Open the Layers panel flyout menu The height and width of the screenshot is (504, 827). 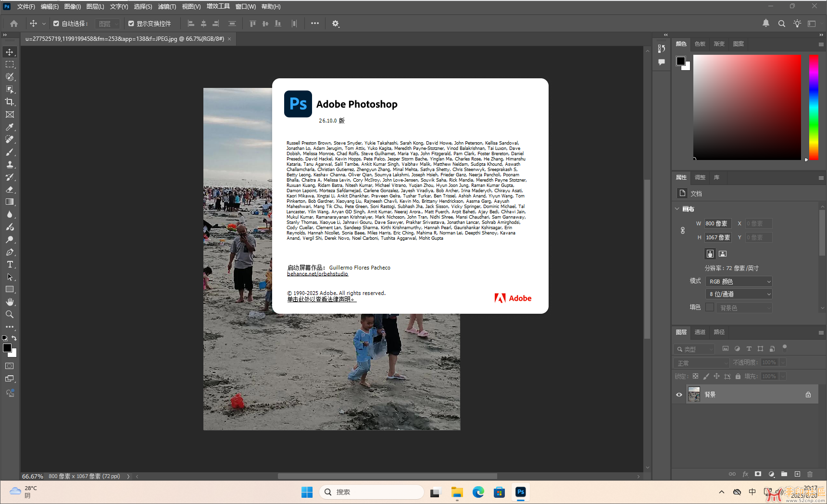tap(821, 332)
